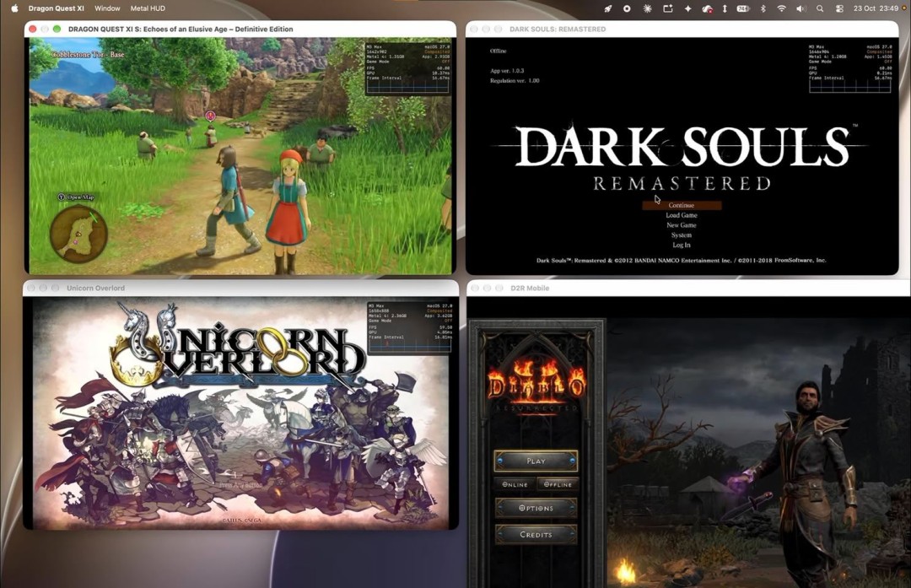Image resolution: width=911 pixels, height=588 pixels.
Task: Open the Bluetooth menu
Action: point(763,8)
